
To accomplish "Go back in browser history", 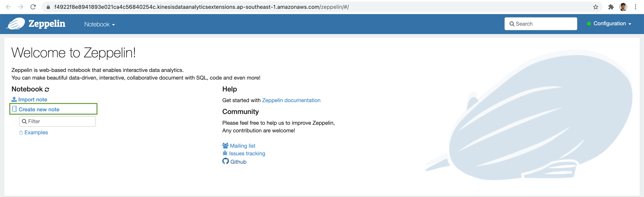I will 8,7.
